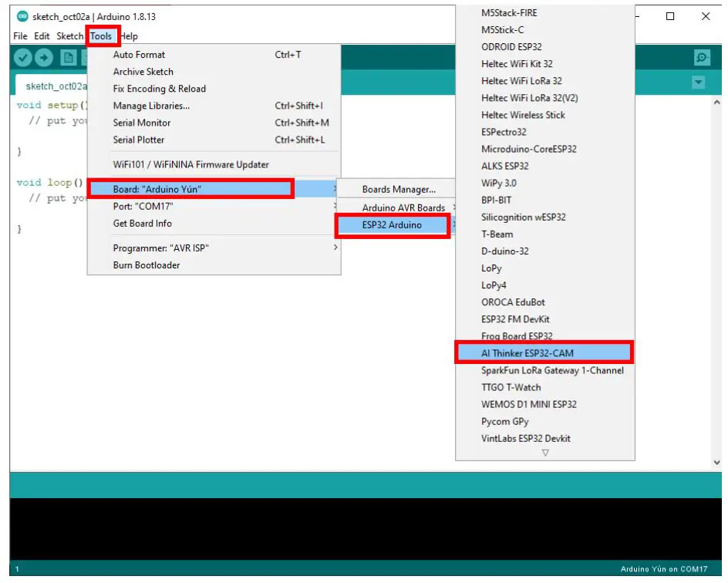Image resolution: width=728 pixels, height=583 pixels.
Task: Select Fix Encoding & Reload
Action: (x=214, y=89)
